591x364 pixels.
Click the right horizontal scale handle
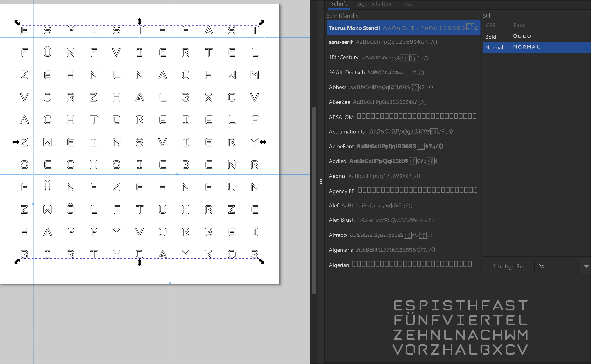tap(263, 142)
